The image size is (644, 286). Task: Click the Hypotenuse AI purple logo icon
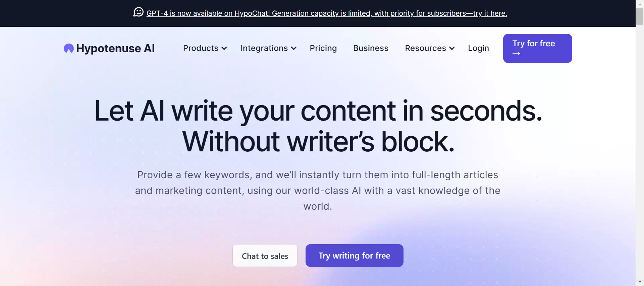click(68, 49)
